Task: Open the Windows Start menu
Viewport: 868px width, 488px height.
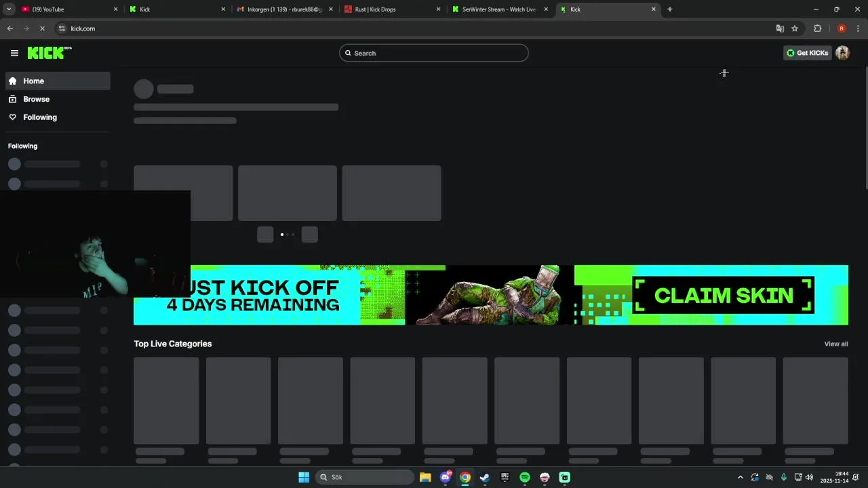Action: (304, 477)
